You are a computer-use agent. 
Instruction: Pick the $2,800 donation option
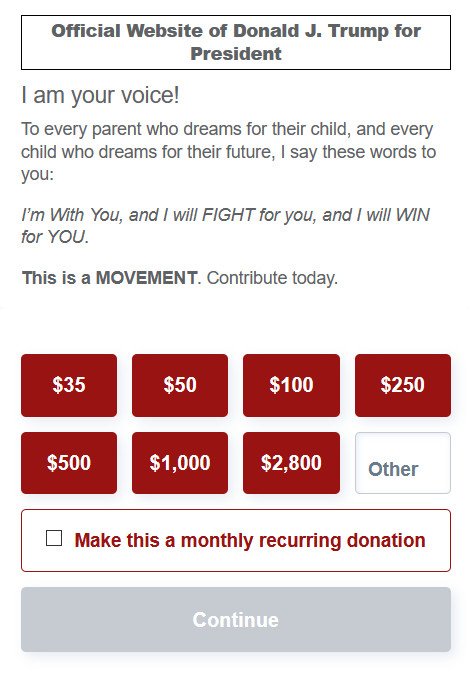click(x=291, y=462)
